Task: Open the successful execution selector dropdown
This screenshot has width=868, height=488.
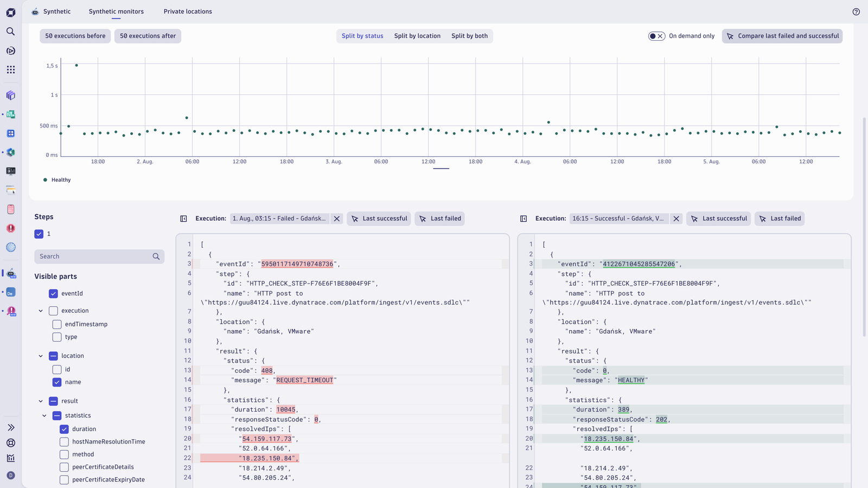Action: pyautogui.click(x=619, y=219)
